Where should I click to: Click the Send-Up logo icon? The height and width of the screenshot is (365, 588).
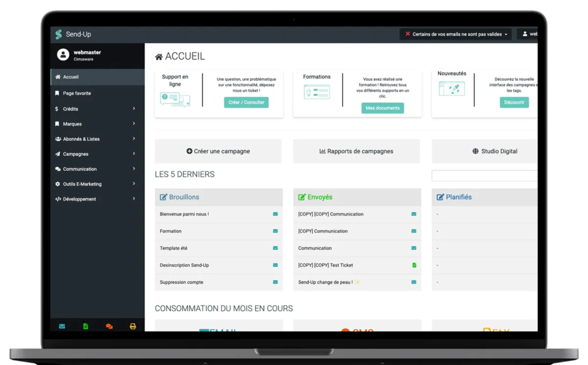[59, 34]
